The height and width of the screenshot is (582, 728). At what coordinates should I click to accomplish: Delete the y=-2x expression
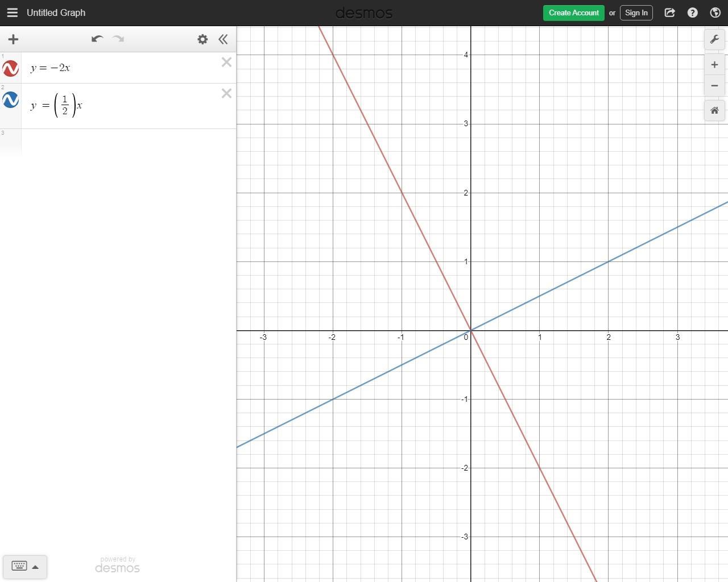(x=226, y=63)
